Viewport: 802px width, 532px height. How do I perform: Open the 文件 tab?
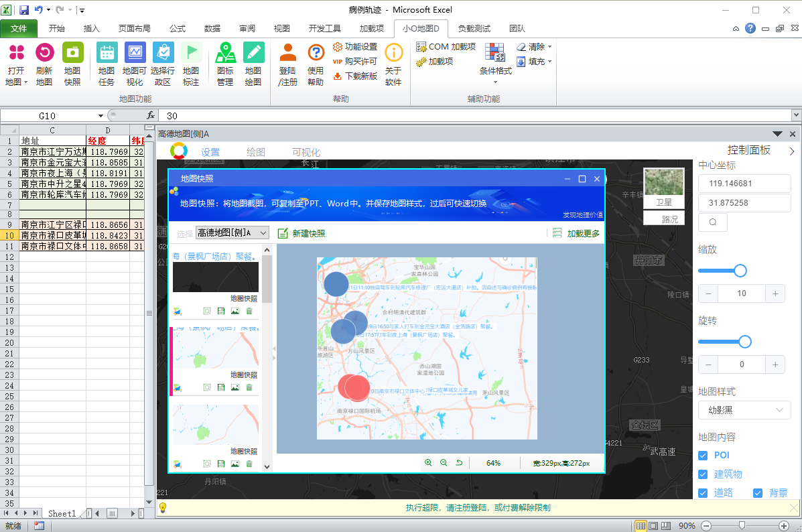coord(19,29)
